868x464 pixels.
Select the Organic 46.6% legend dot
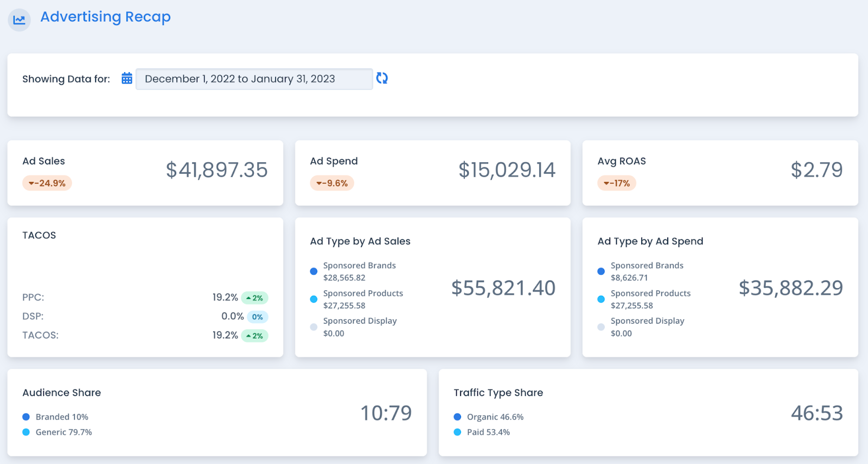457,417
